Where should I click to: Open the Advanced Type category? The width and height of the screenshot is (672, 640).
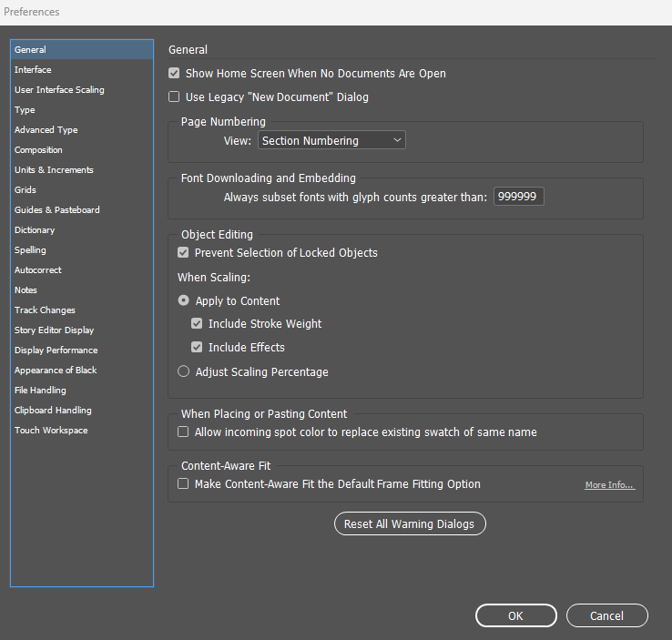pyautogui.click(x=82, y=130)
